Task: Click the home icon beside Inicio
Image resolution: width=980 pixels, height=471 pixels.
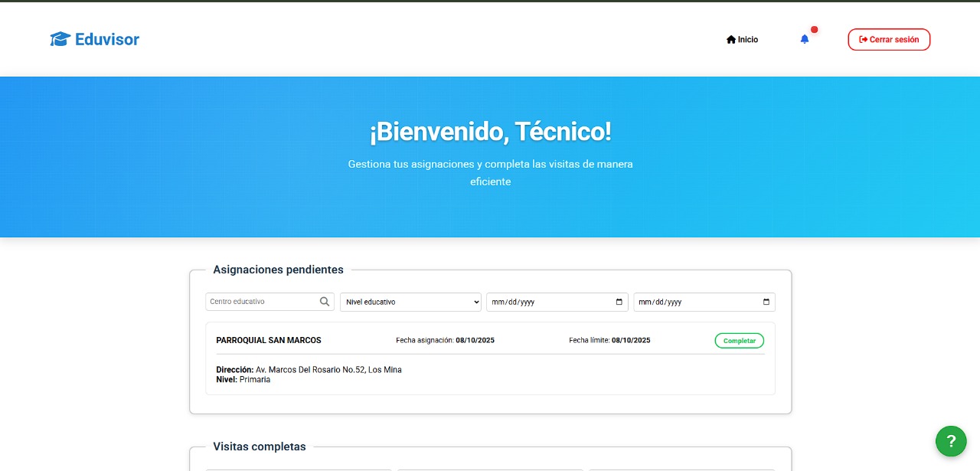Action: 731,39
